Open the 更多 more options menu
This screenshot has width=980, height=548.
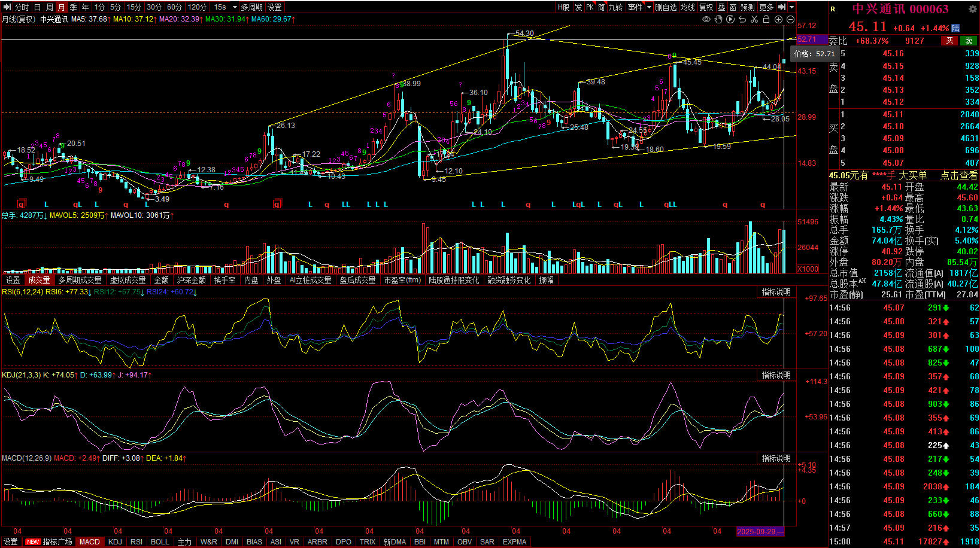coord(766,7)
